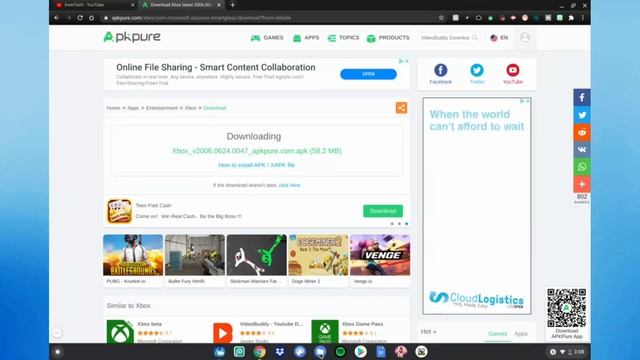
Task: Open Google Chrome from the shelf
Action: click(x=259, y=351)
